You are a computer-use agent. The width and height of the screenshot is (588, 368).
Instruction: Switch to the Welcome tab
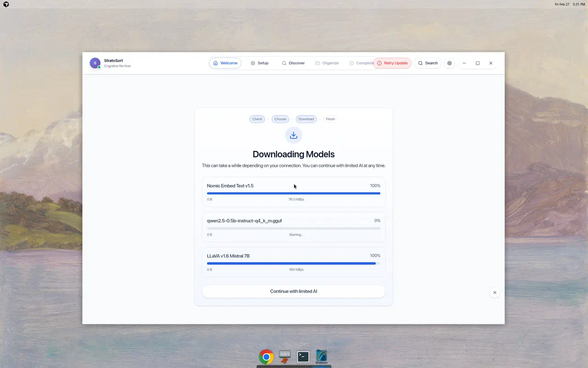click(225, 63)
